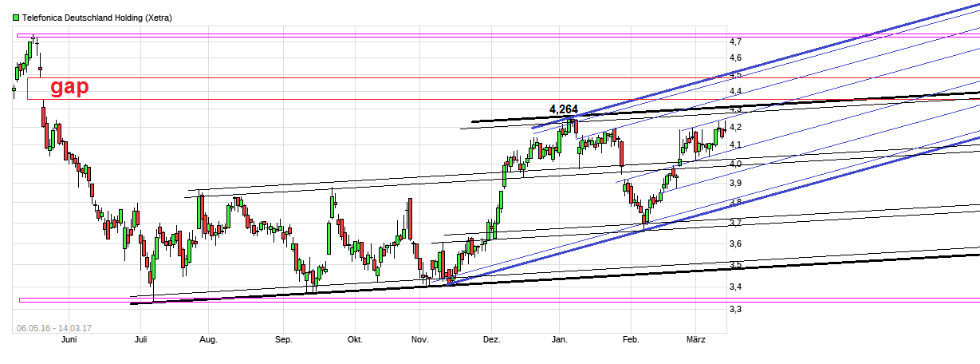Click the 4,0 price axis value

click(x=735, y=164)
